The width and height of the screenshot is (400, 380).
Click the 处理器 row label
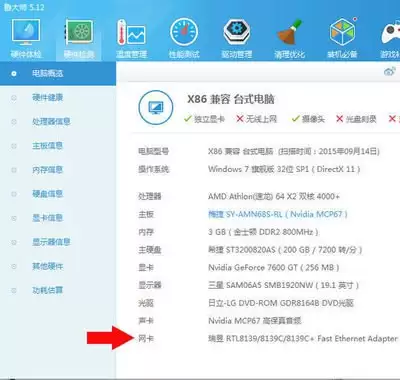click(150, 196)
